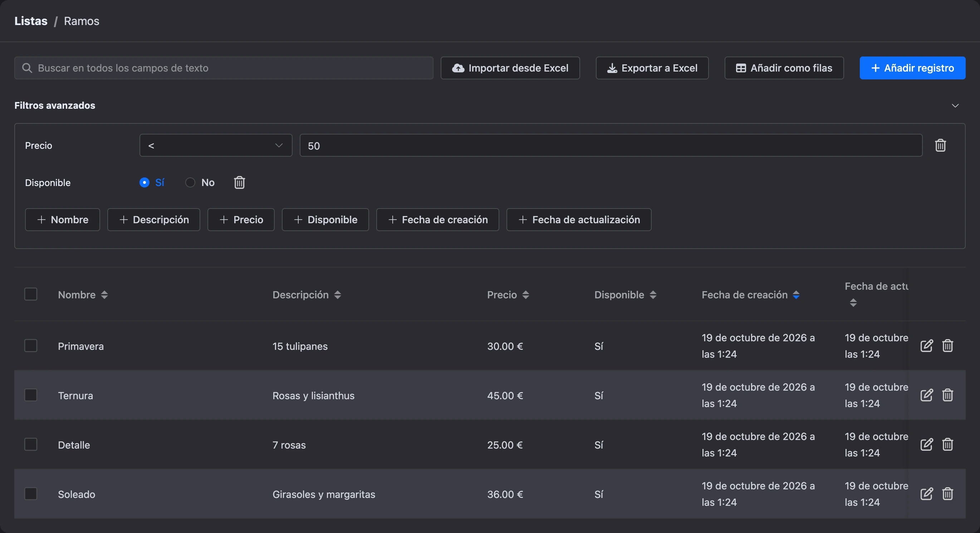
Task: Click Exportar a Excel button
Action: (652, 68)
